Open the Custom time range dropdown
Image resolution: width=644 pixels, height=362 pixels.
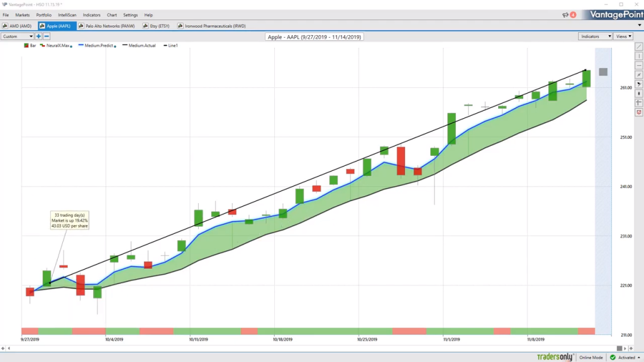coord(17,36)
